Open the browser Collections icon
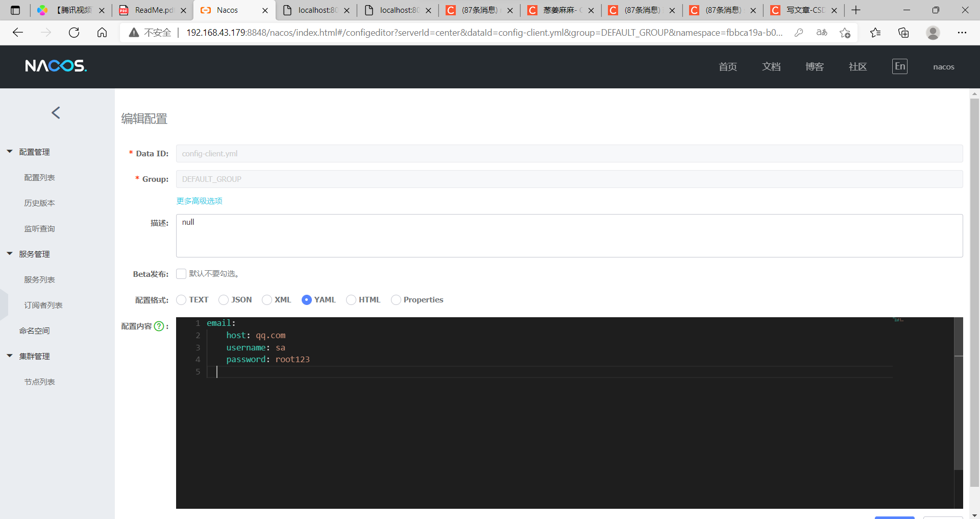The width and height of the screenshot is (980, 519). (x=903, y=32)
